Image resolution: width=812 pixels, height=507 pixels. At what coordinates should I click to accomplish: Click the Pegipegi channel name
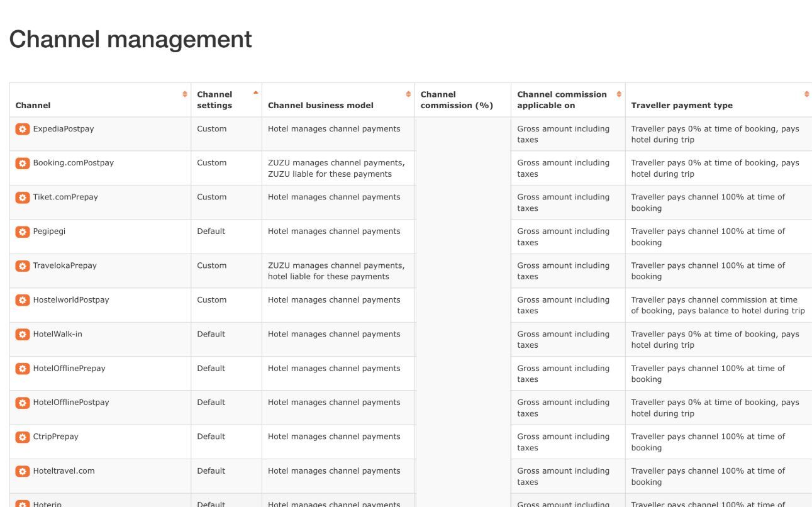[49, 231]
